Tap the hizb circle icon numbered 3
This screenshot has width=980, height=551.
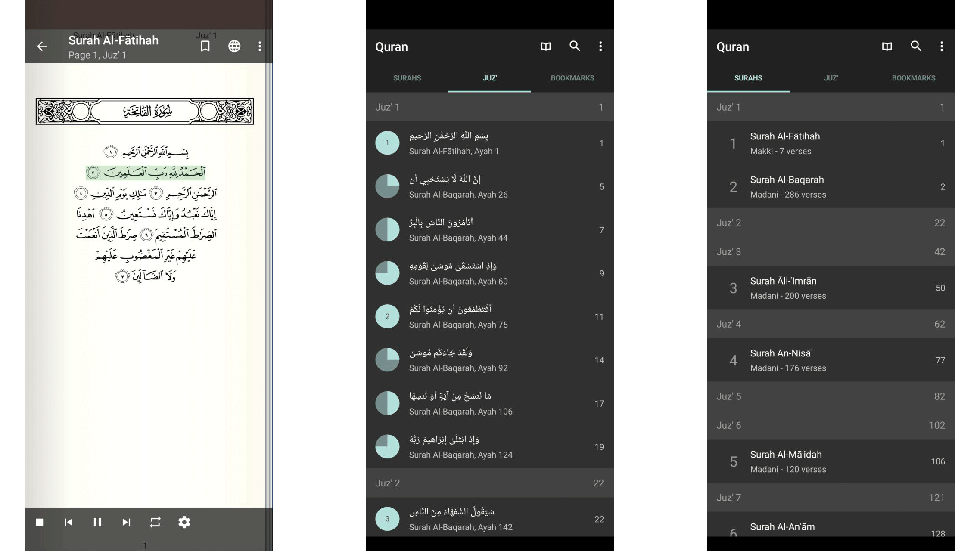(x=387, y=519)
